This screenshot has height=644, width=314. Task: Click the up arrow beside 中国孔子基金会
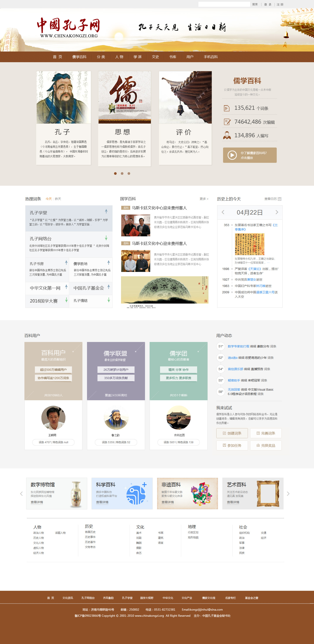click(109, 287)
